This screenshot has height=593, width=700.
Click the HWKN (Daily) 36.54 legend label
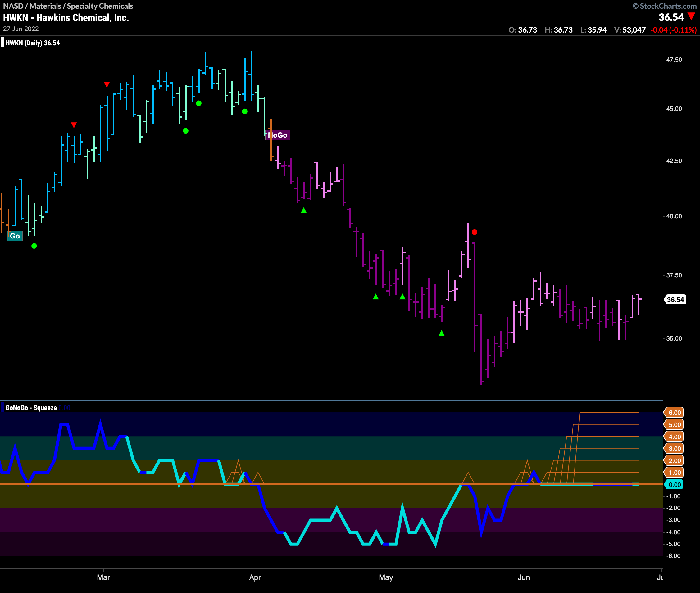(x=33, y=43)
